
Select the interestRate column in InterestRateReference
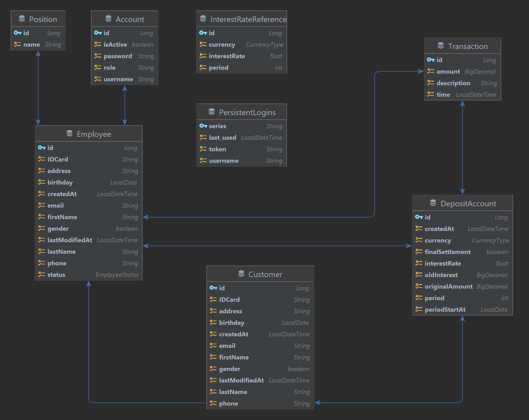(242, 56)
